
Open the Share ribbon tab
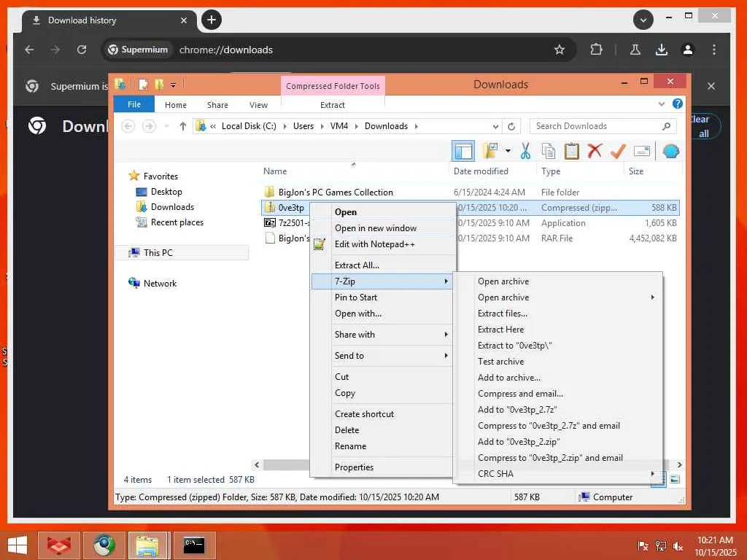pos(217,105)
